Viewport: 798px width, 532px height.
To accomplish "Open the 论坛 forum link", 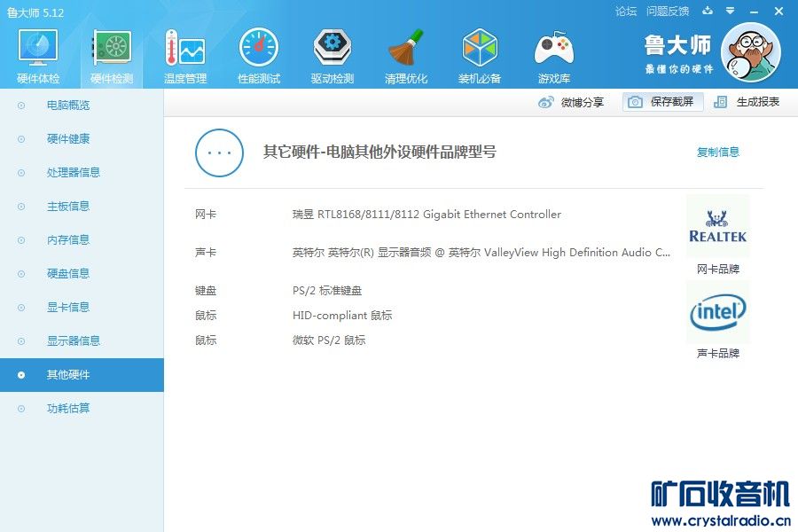I will click(625, 12).
